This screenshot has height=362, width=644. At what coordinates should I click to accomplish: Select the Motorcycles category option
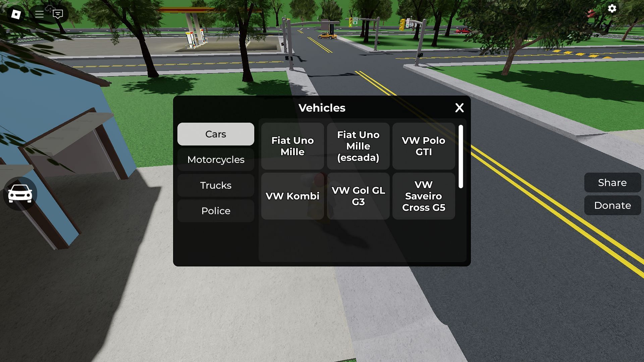(216, 160)
